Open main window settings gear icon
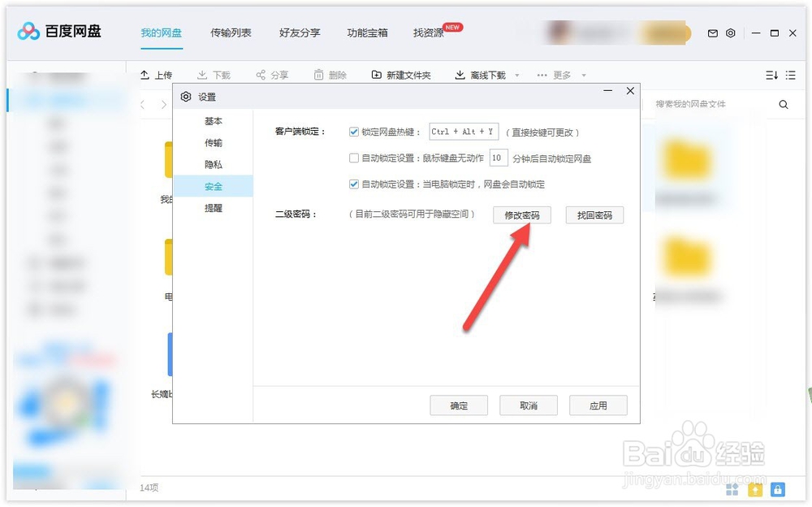 pyautogui.click(x=730, y=33)
